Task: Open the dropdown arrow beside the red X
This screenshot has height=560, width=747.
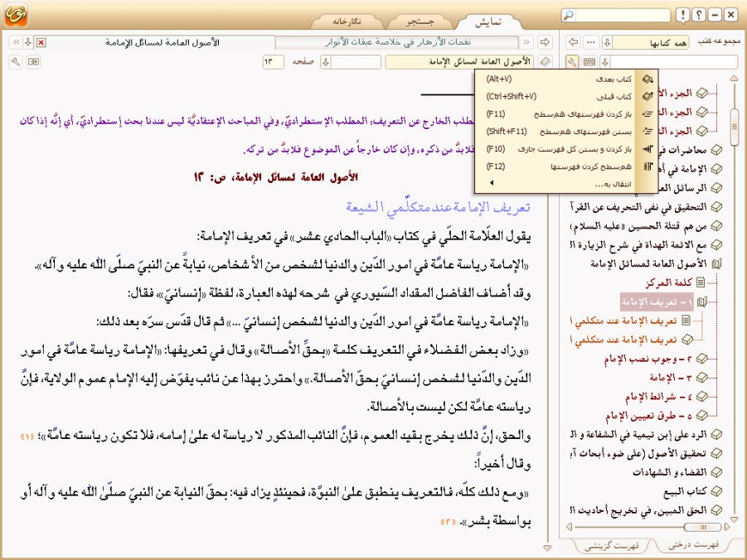Action: tap(28, 42)
